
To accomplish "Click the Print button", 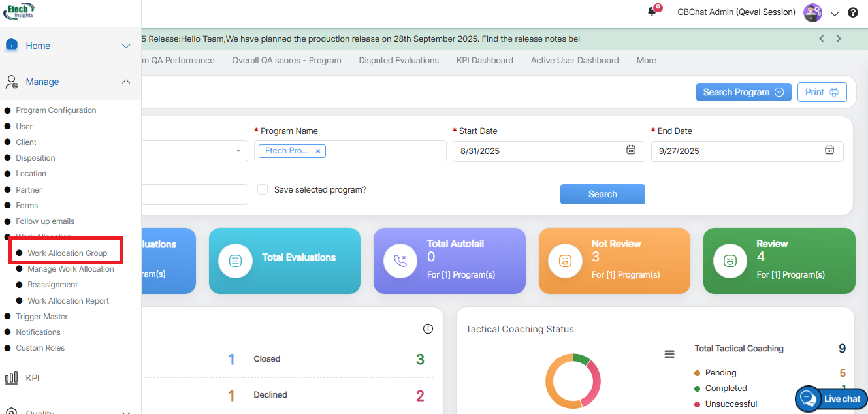I will click(822, 92).
